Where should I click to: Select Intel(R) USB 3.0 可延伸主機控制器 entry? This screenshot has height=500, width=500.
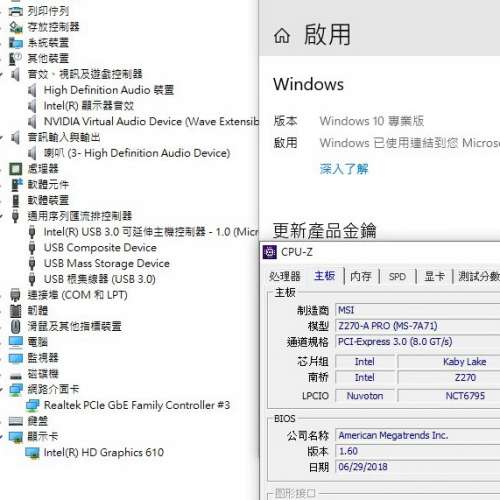(x=151, y=232)
